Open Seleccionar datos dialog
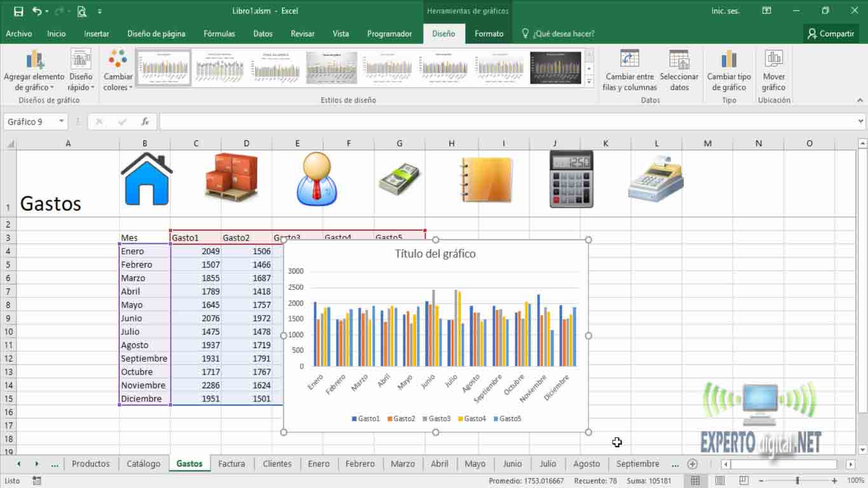The height and width of the screenshot is (488, 868). [x=679, y=71]
